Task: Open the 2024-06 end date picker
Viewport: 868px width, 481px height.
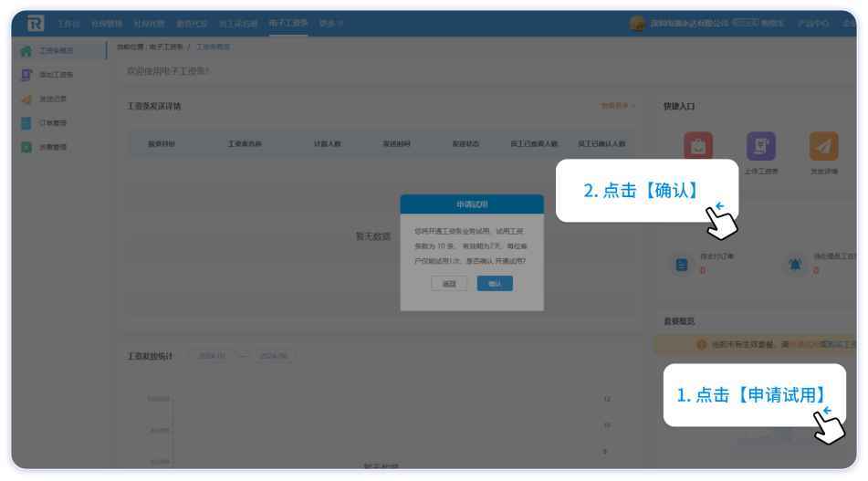Action: tap(274, 356)
